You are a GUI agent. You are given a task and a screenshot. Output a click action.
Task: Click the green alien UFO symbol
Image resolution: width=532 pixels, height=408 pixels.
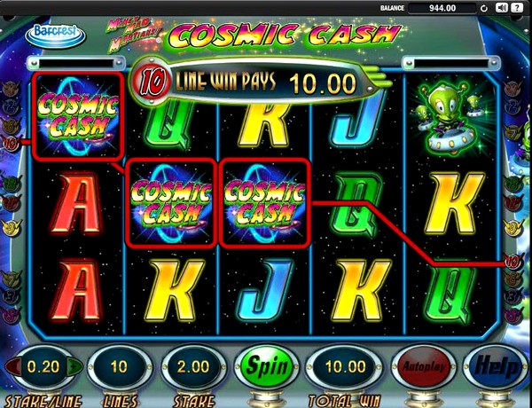(x=450, y=116)
